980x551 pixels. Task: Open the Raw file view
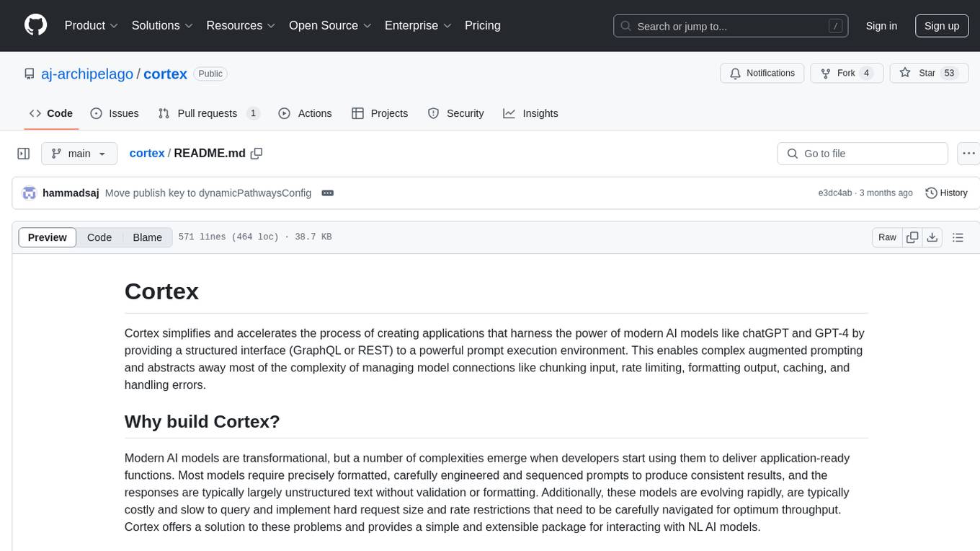pos(887,237)
